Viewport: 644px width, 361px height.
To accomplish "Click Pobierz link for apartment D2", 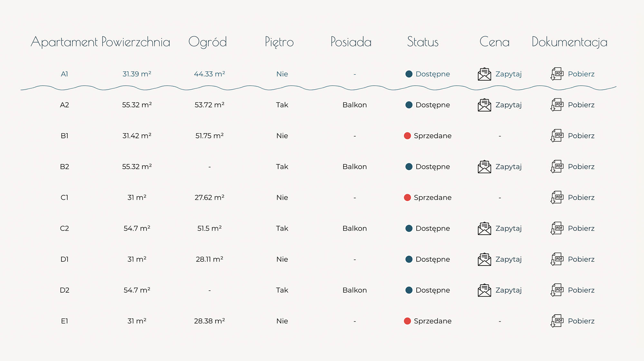I will [x=581, y=290].
